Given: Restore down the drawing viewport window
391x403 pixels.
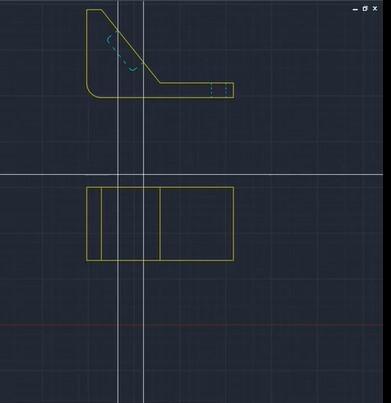Looking at the screenshot, I should [x=365, y=9].
